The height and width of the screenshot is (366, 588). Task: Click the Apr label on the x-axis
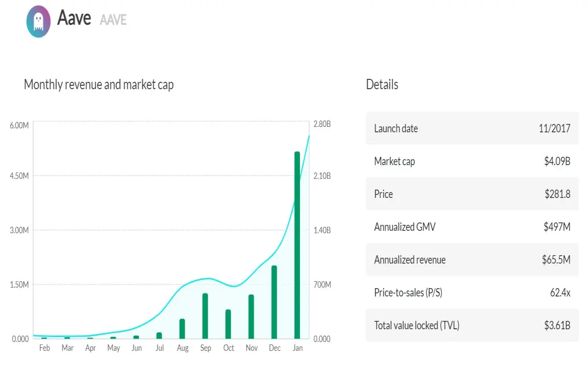[x=91, y=348]
